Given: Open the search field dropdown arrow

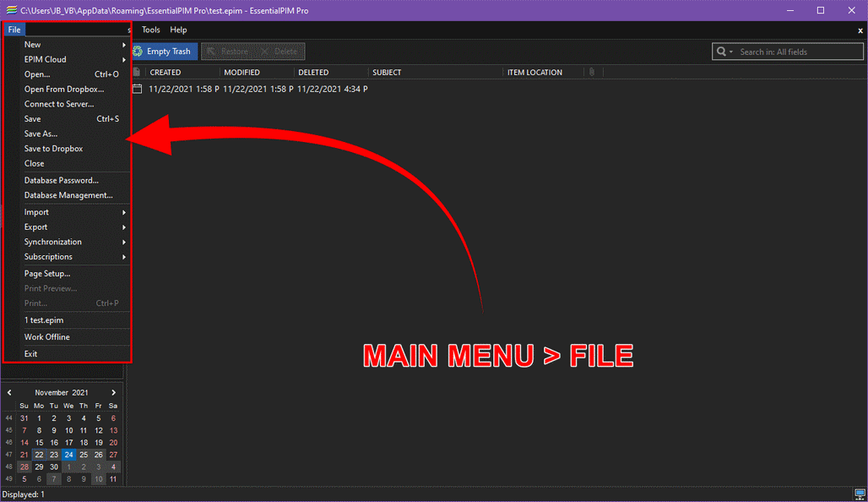Looking at the screenshot, I should coord(731,52).
